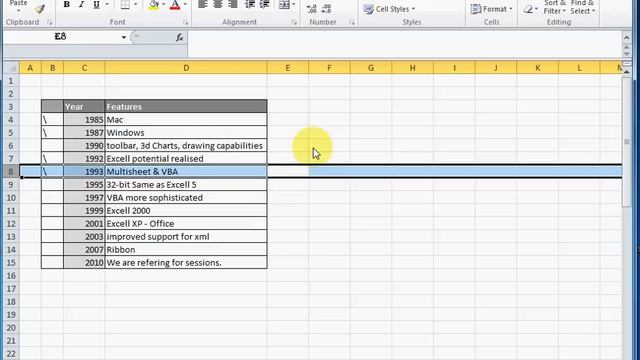Image resolution: width=640 pixels, height=360 pixels.
Task: Increase the cell indent
Action: coord(264,5)
